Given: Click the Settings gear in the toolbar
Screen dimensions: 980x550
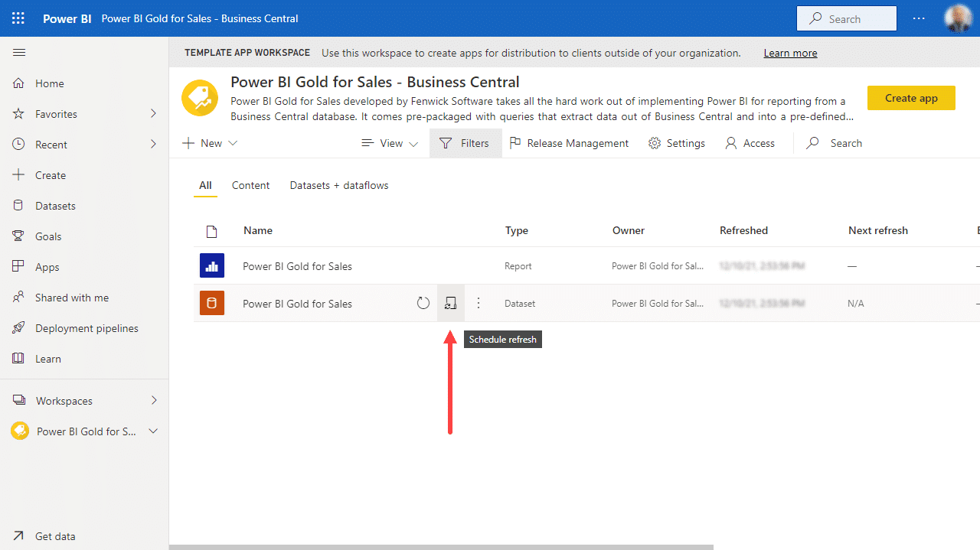Looking at the screenshot, I should tap(676, 143).
